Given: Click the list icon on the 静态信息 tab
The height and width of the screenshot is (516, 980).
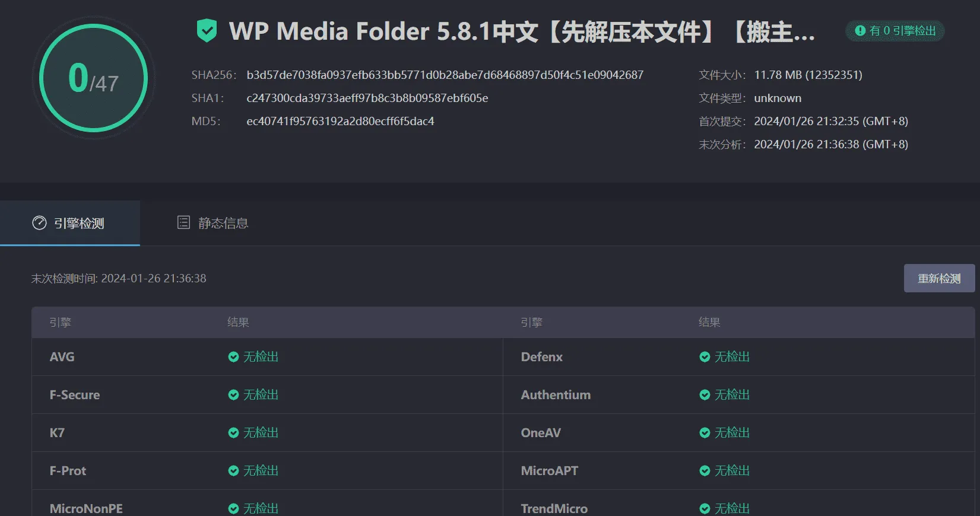Looking at the screenshot, I should click(184, 222).
